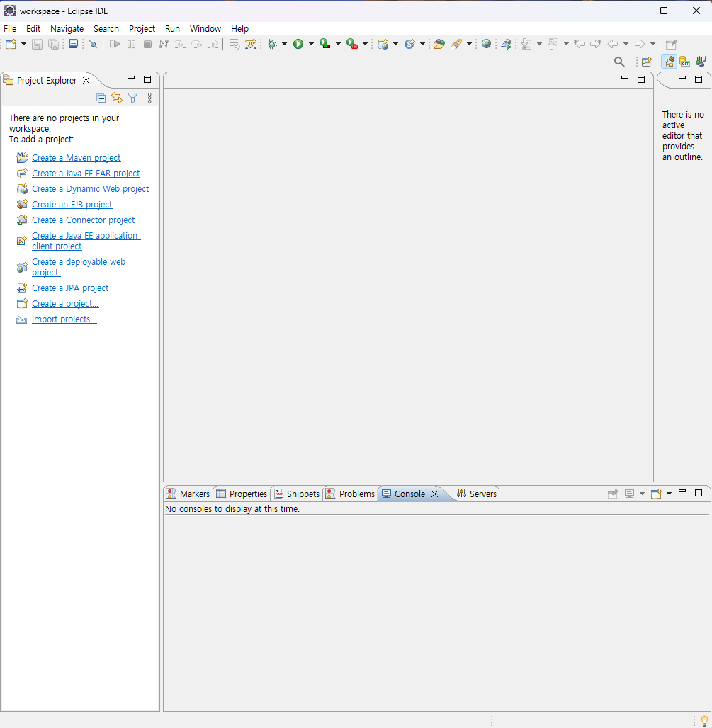Click the Search flashlight icon
The width and height of the screenshot is (712, 728).
coord(456,44)
